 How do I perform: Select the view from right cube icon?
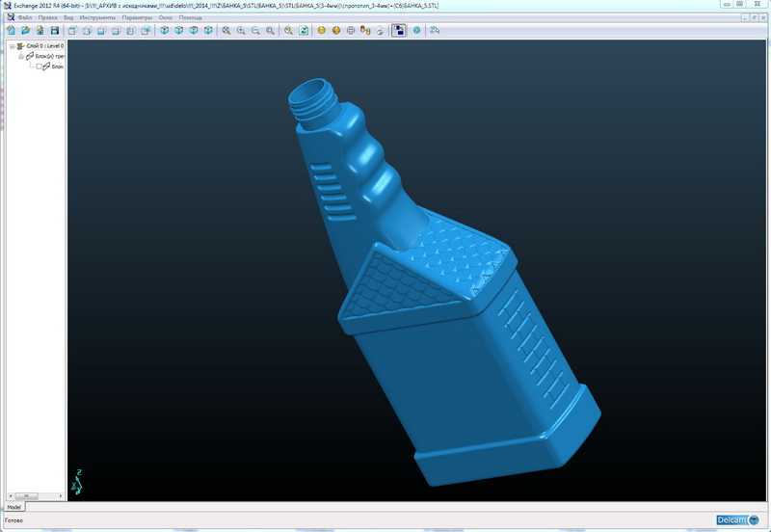tap(87, 31)
